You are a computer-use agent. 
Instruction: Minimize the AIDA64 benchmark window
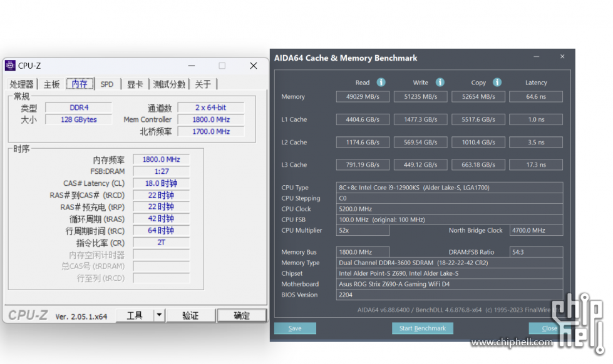click(537, 57)
